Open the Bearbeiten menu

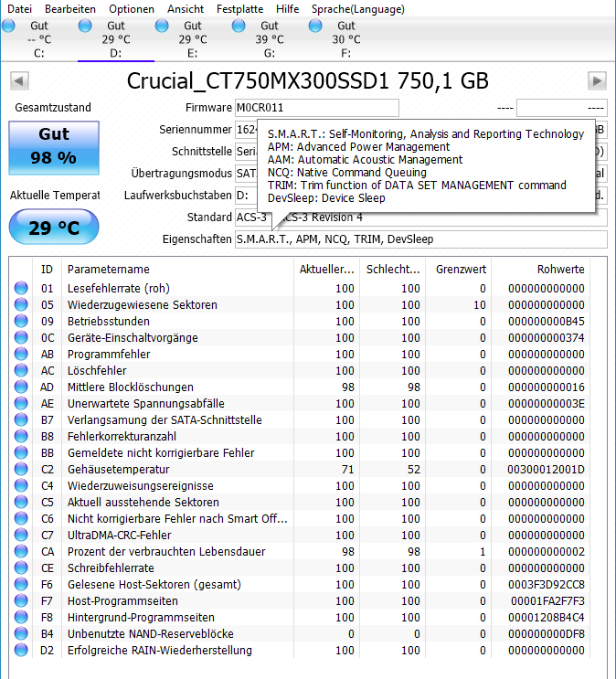(x=70, y=8)
